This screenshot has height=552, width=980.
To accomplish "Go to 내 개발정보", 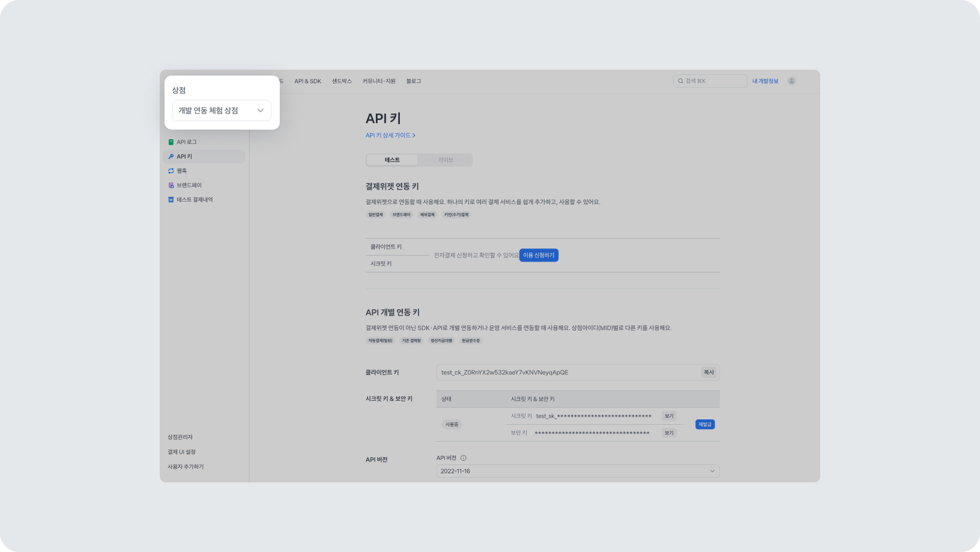I will click(765, 81).
